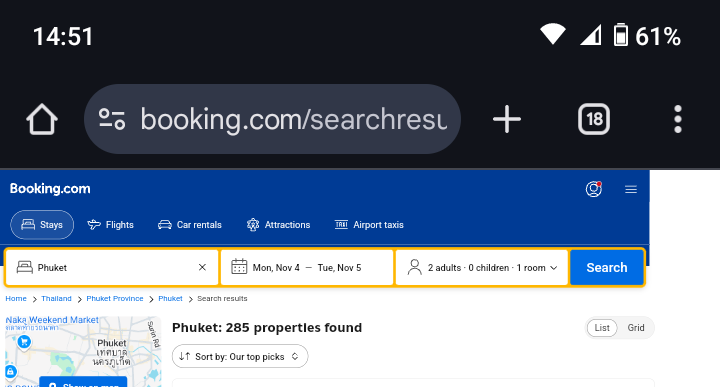
Task: Switch results to List view
Action: coord(602,328)
